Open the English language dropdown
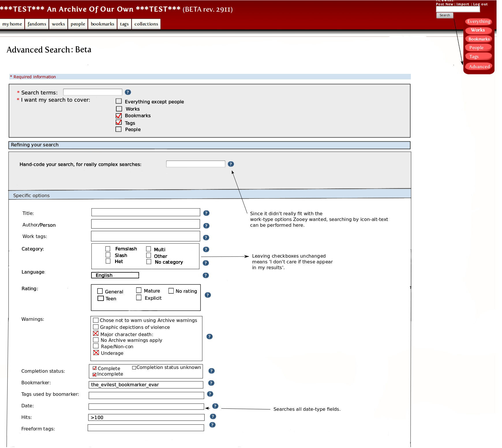The image size is (502, 448). 115,275
